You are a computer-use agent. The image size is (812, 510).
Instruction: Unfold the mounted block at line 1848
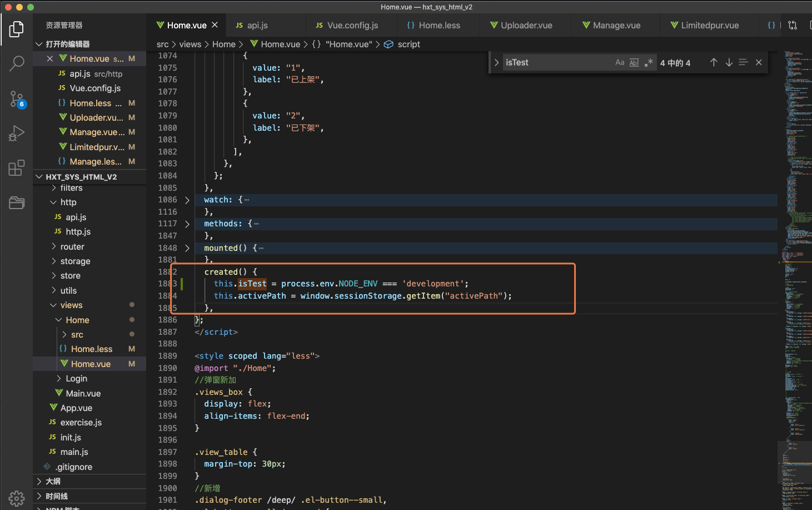coord(187,248)
